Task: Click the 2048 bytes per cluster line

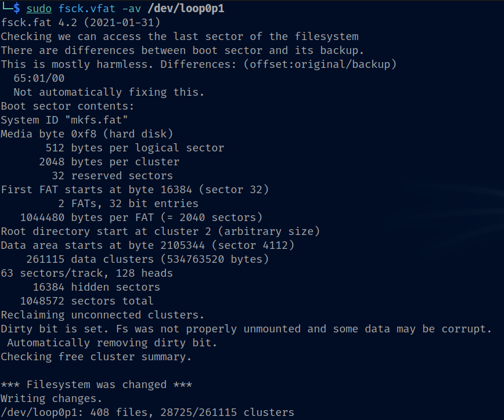Action: pyautogui.click(x=109, y=162)
